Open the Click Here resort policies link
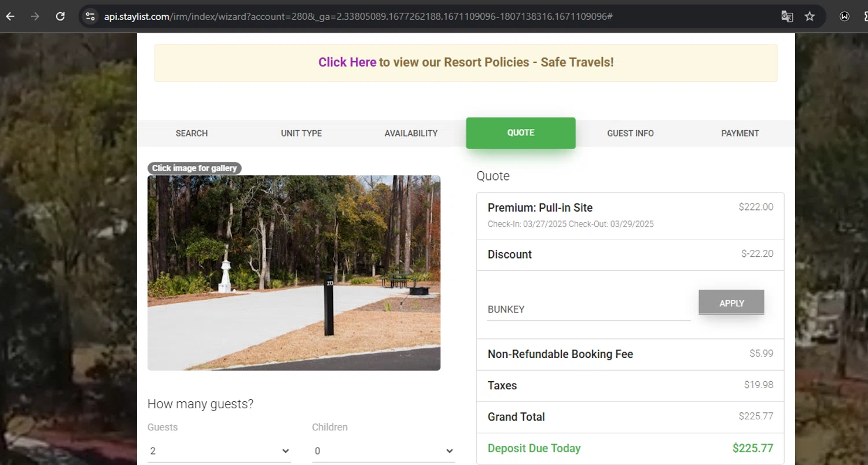This screenshot has height=465, width=868. (x=347, y=62)
